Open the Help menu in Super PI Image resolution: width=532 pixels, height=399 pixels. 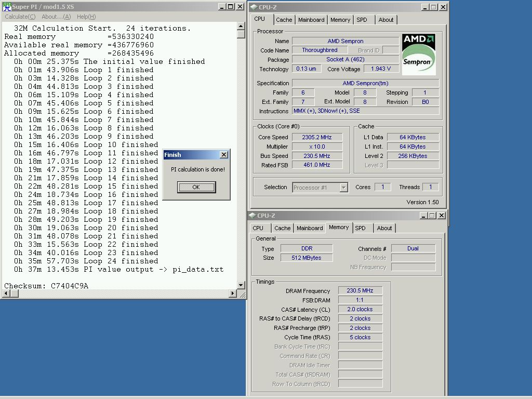(86, 17)
